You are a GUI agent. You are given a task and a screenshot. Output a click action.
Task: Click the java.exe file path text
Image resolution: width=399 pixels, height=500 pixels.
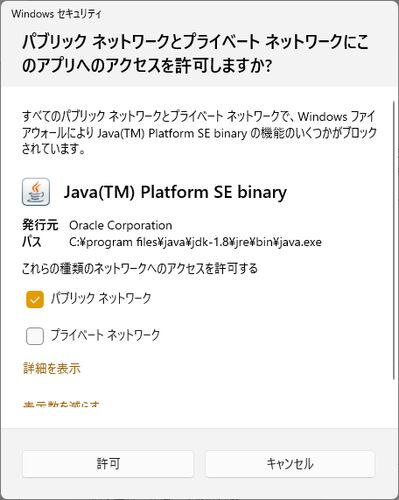pyautogui.click(x=195, y=242)
